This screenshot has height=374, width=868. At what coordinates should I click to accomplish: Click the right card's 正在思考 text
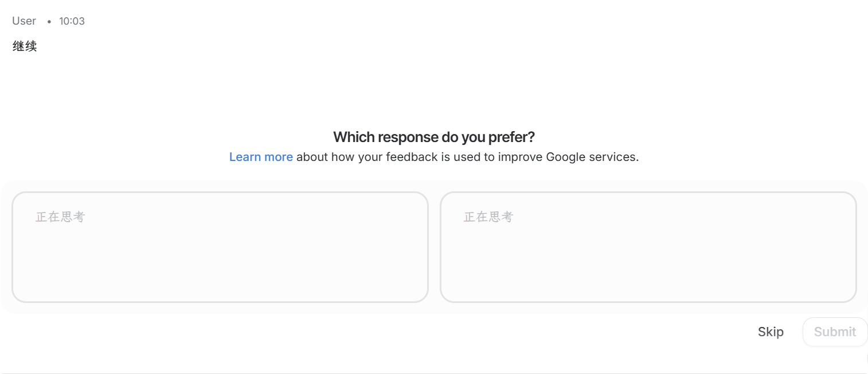click(488, 217)
